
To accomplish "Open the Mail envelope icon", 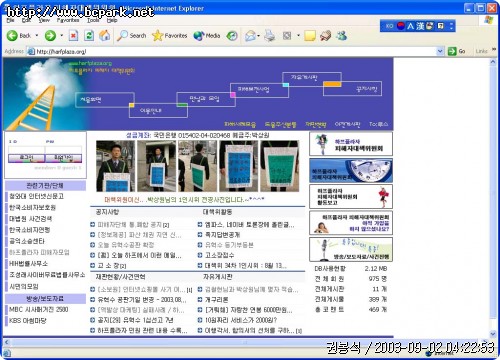I will point(250,35).
